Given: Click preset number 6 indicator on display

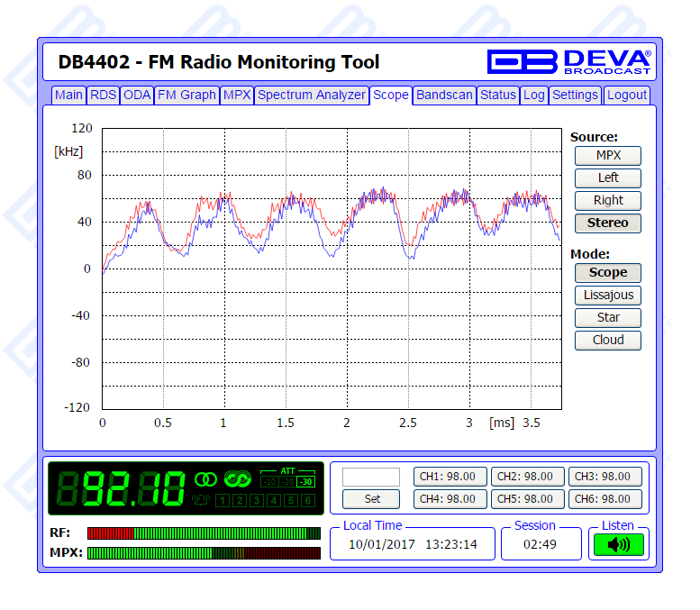Looking at the screenshot, I should pos(306,500).
